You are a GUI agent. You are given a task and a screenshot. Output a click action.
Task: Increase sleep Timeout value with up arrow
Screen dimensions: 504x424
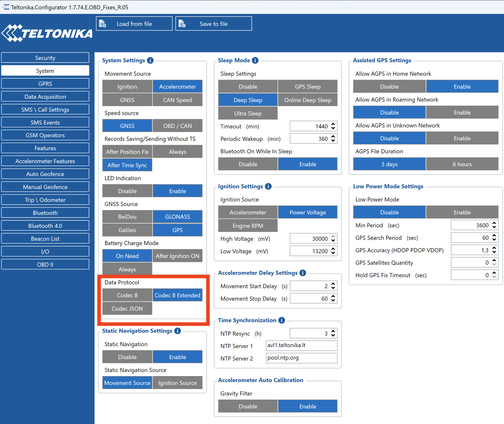[x=333, y=124]
